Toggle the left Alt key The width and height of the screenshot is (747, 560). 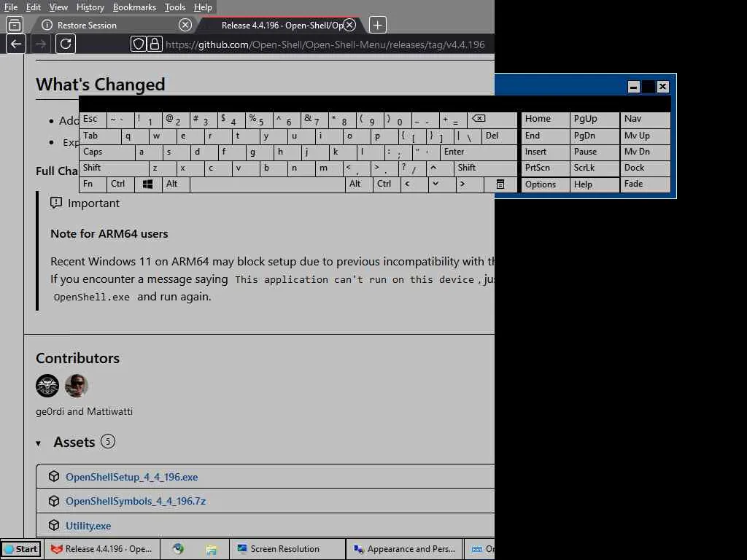pos(176,184)
